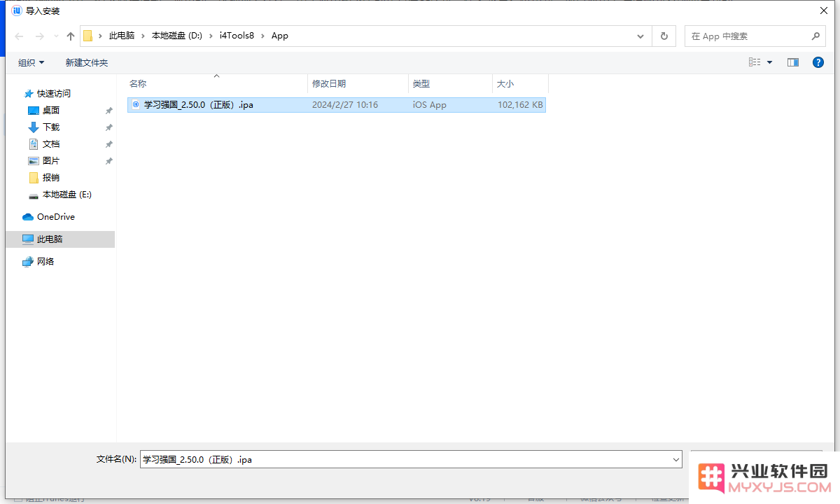Expand the chevron after 此电脑 in address bar

pyautogui.click(x=143, y=36)
